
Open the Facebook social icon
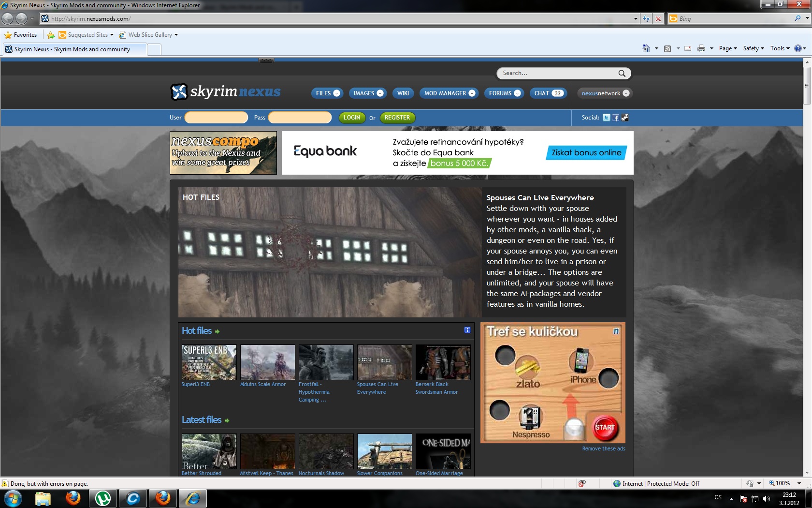click(616, 118)
